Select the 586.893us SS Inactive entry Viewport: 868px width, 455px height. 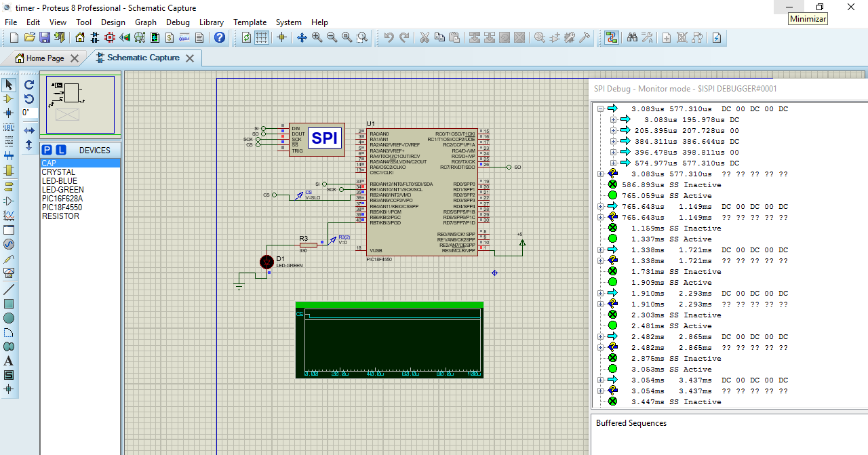[671, 184]
